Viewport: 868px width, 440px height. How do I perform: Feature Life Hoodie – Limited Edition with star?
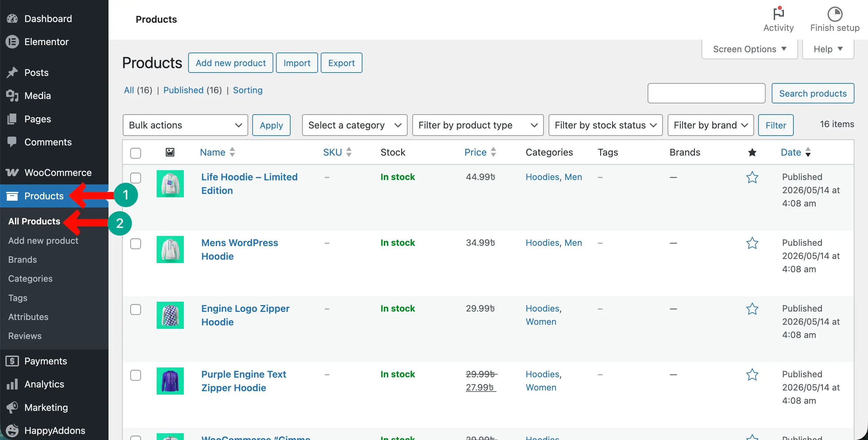[x=752, y=177]
